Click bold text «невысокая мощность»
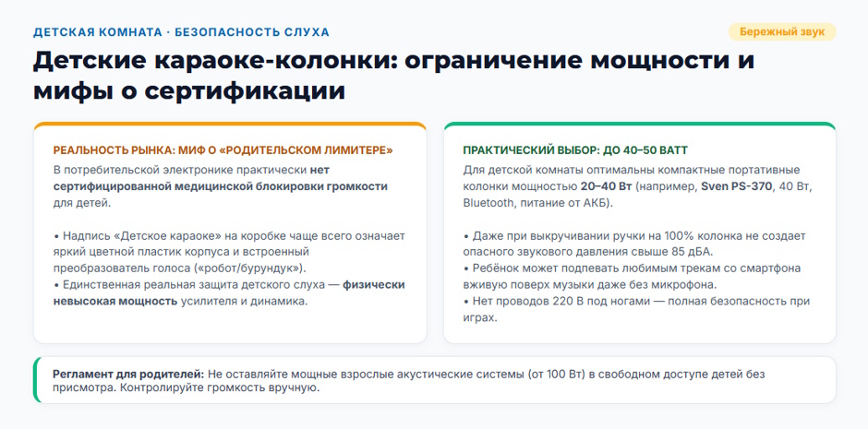 (x=115, y=302)
